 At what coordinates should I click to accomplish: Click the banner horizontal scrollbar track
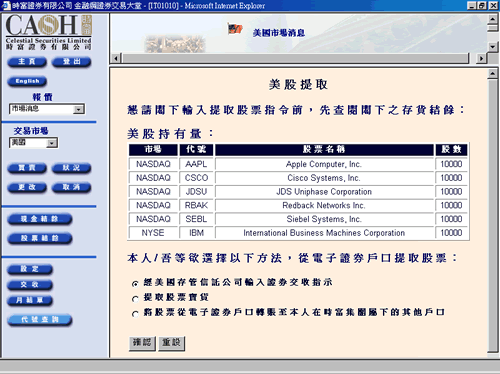coord(296,58)
